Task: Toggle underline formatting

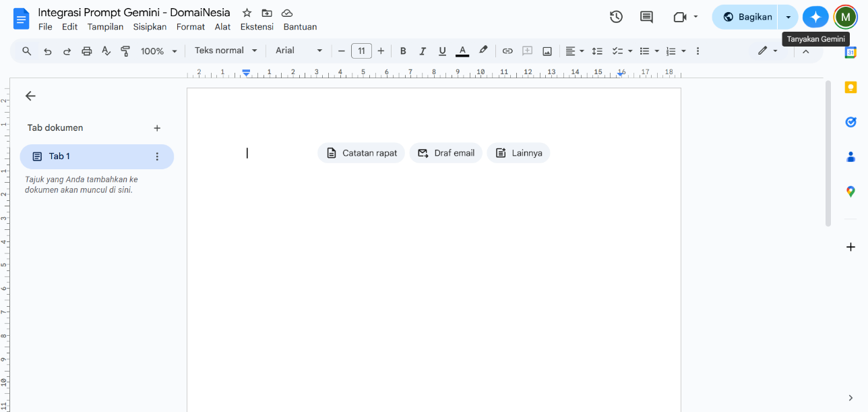Action: point(442,51)
